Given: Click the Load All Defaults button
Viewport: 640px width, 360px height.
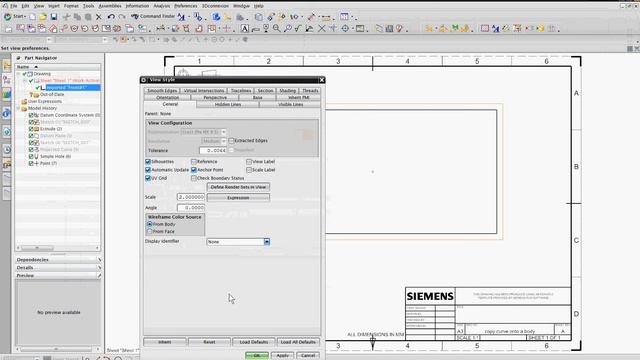Looking at the screenshot, I should (298, 342).
